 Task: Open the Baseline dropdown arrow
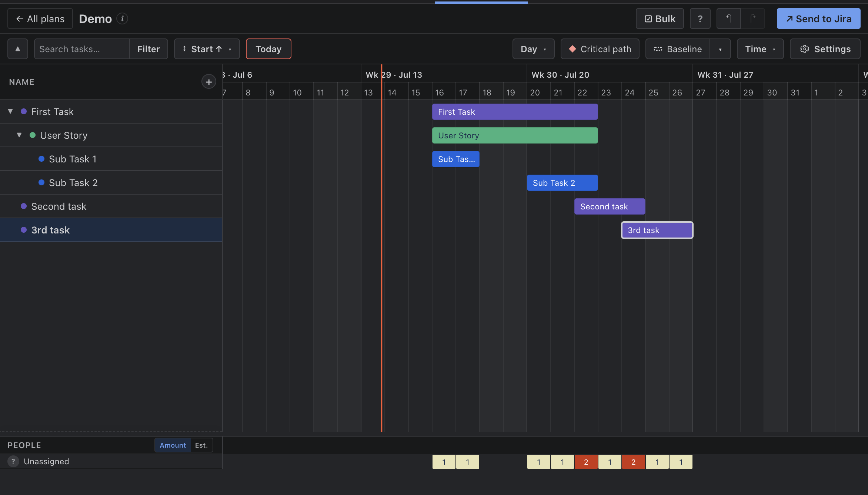coord(720,49)
